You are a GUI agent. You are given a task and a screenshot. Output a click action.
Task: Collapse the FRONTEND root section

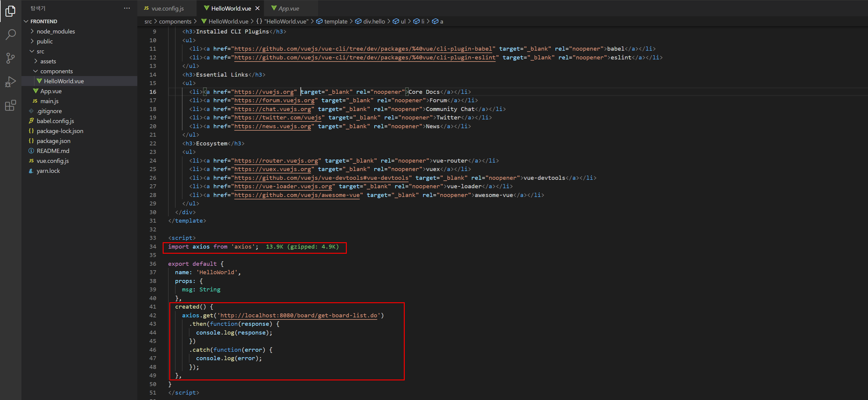(43, 21)
